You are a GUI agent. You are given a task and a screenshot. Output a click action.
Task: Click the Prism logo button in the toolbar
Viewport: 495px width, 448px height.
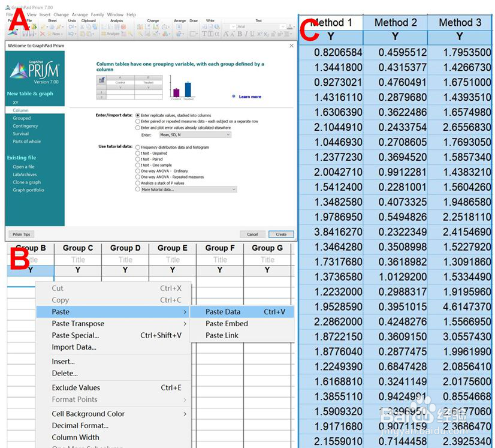pos(13,33)
